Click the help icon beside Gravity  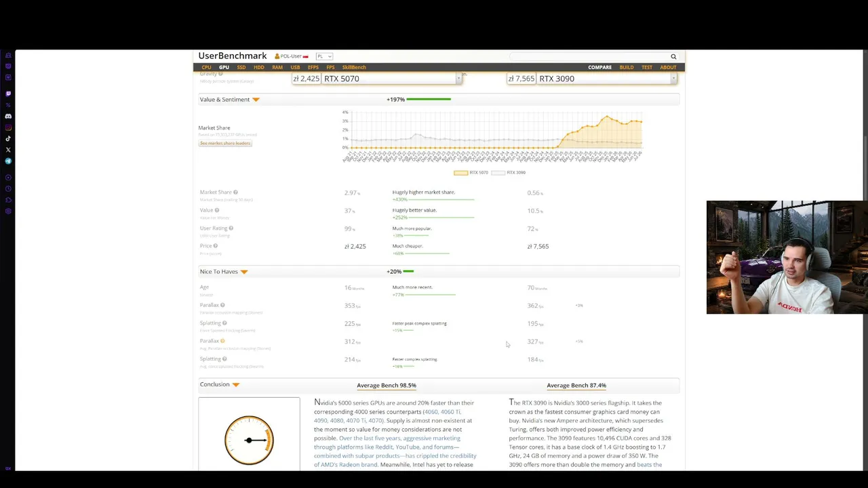tap(221, 73)
